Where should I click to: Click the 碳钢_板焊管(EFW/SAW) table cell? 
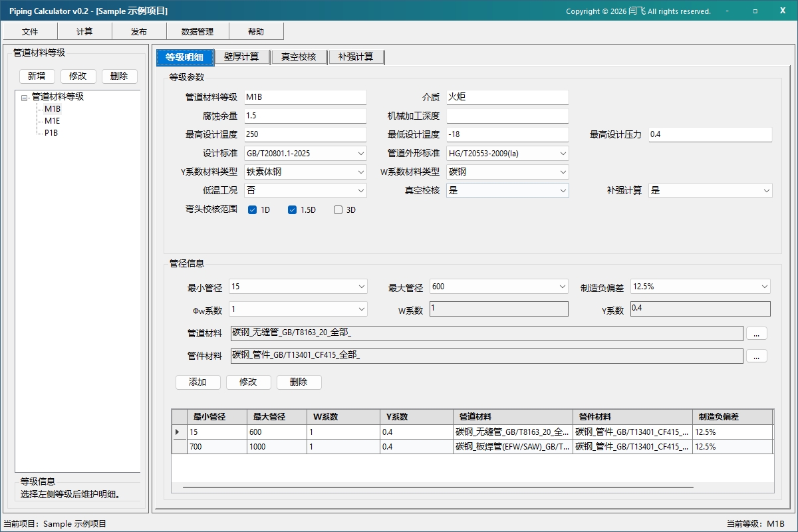(513, 447)
